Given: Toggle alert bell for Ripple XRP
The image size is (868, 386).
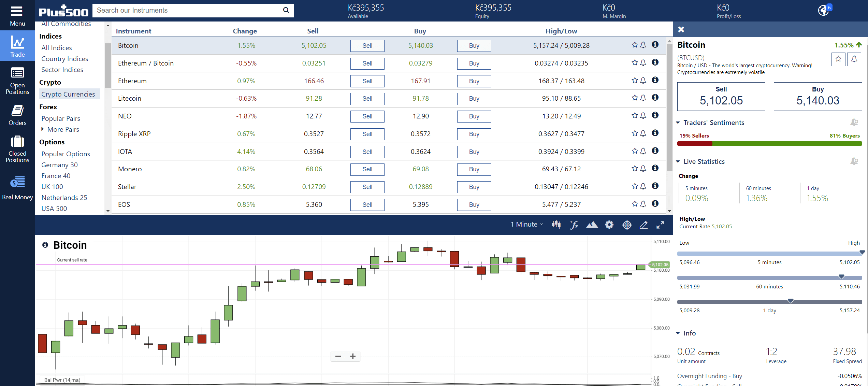Looking at the screenshot, I should coord(643,133).
